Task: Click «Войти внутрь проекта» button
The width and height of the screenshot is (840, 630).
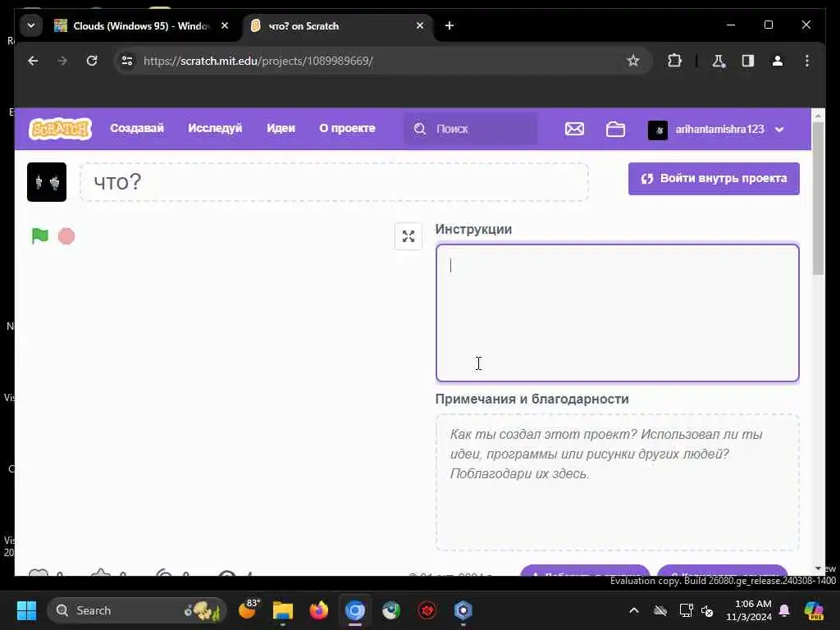Action: point(714,178)
